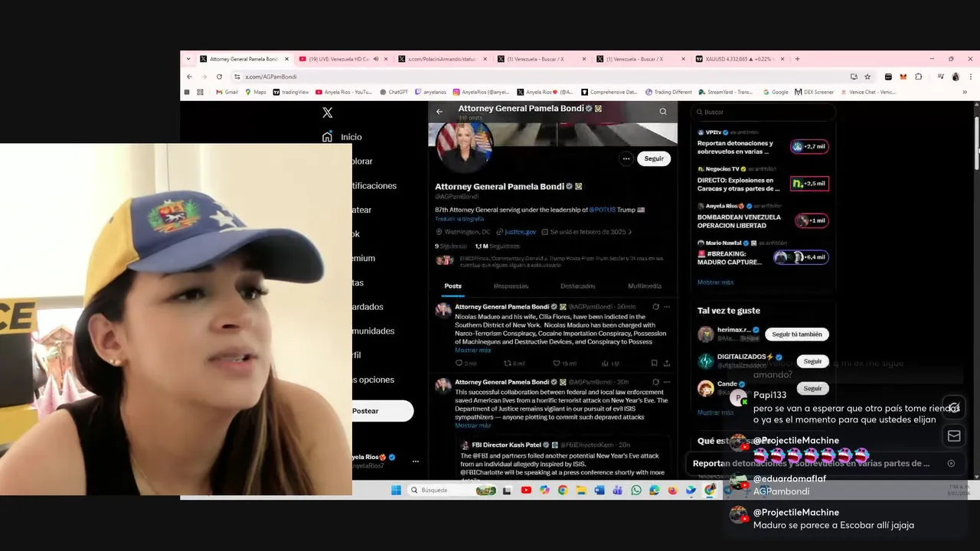Search profile posts with magnifier icon
980x551 pixels.
tap(663, 112)
